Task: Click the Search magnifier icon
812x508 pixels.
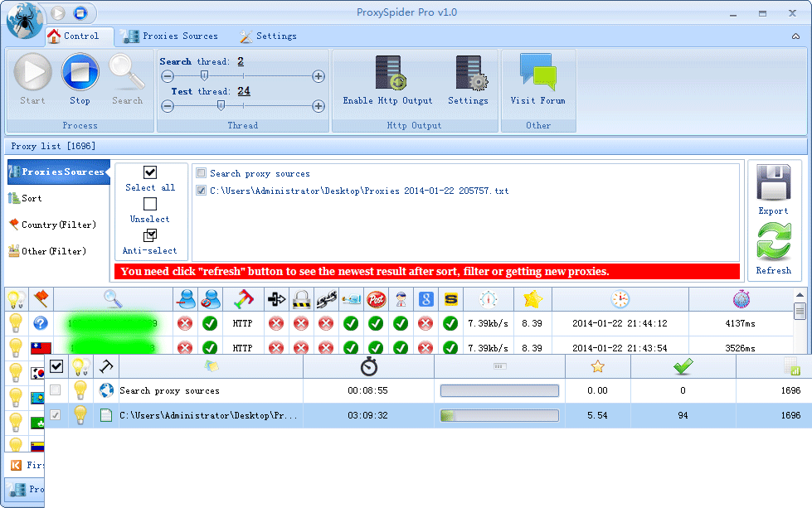Action: coord(127,73)
